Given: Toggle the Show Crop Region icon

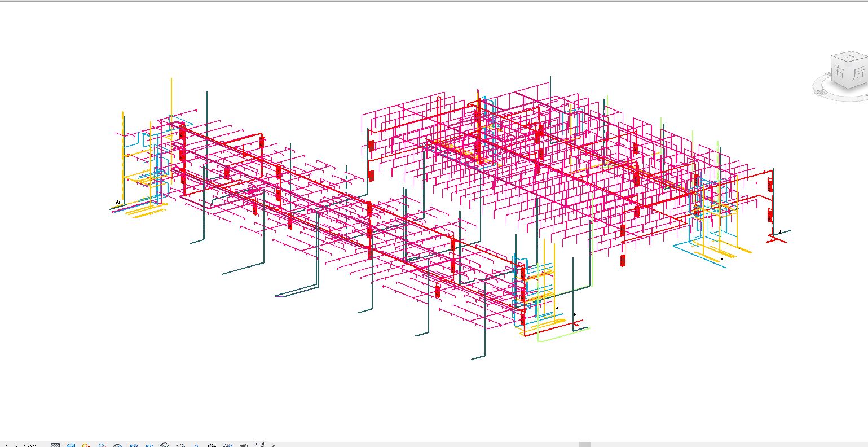Looking at the screenshot, I should [x=149, y=445].
